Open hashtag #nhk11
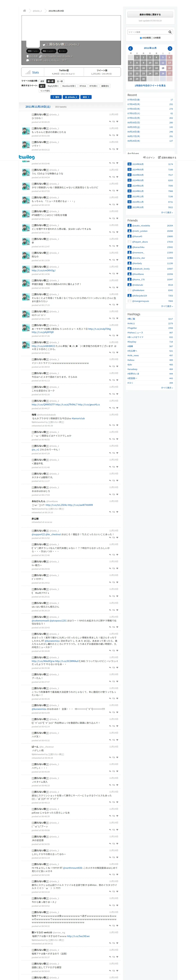The width and height of the screenshot is (196, 980). (131, 323)
